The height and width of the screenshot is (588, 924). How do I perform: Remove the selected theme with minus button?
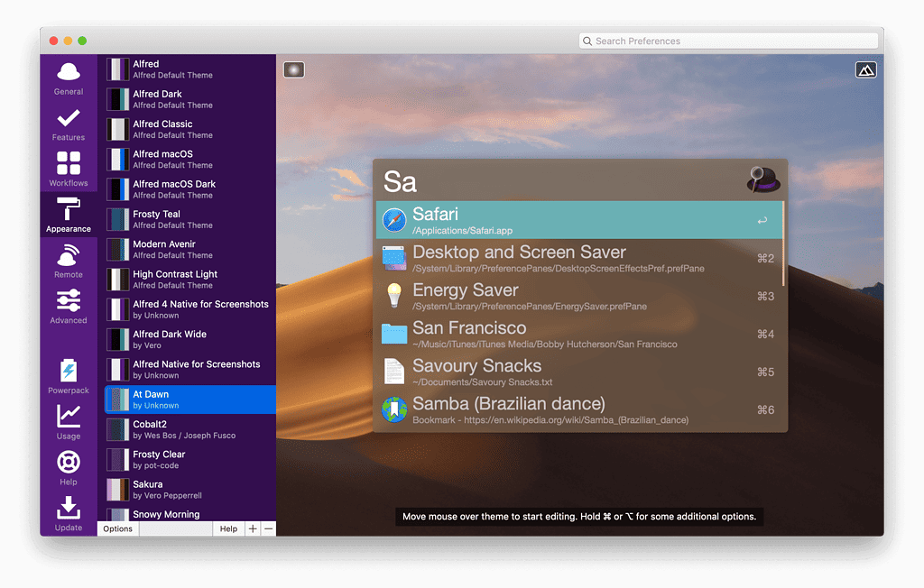coord(269,528)
